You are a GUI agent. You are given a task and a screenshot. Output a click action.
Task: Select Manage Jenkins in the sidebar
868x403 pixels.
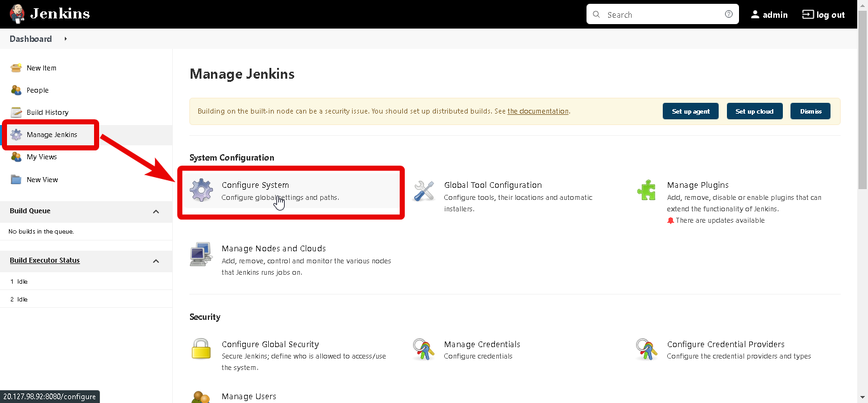(52, 135)
